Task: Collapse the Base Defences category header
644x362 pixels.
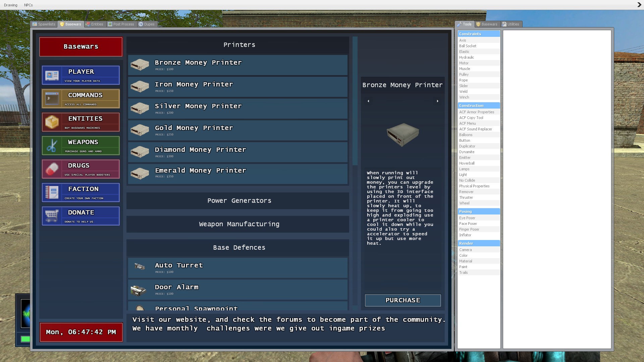Action: 239,248
